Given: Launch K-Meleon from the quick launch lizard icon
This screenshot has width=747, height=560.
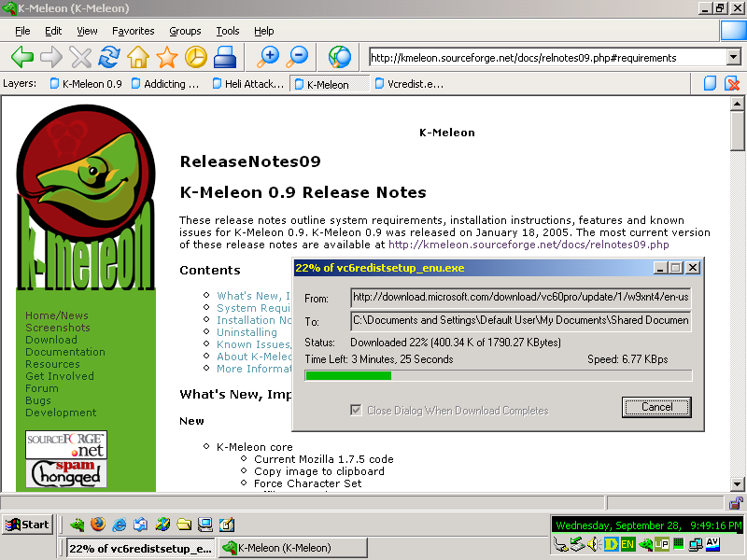Looking at the screenshot, I should pyautogui.click(x=77, y=525).
